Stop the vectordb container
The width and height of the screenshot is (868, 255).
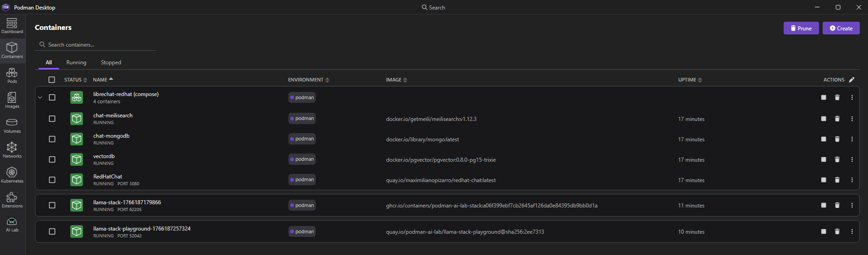click(824, 159)
